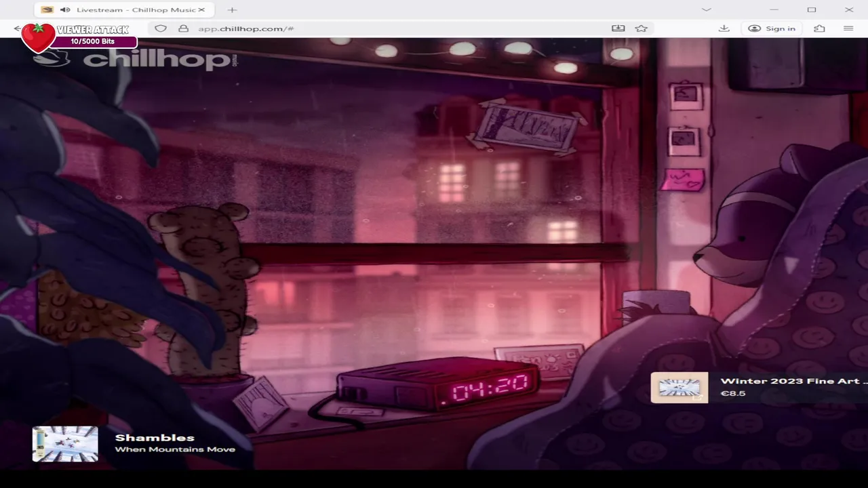Open the list all tabs dropdown
Screen dimensions: 868x488
click(706, 10)
